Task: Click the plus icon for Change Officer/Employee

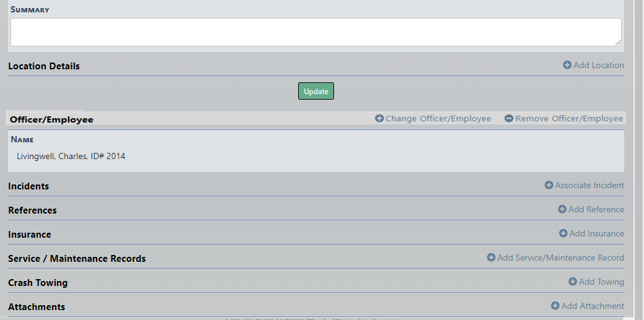Action: [x=379, y=118]
